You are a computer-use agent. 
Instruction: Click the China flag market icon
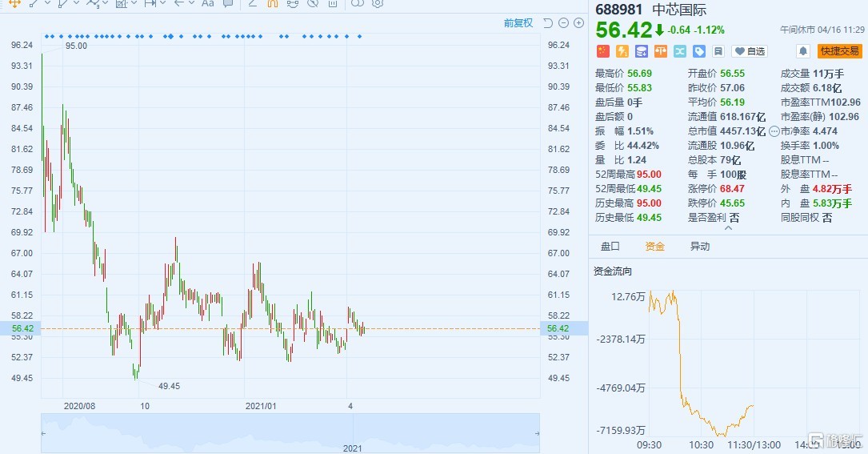coord(603,51)
